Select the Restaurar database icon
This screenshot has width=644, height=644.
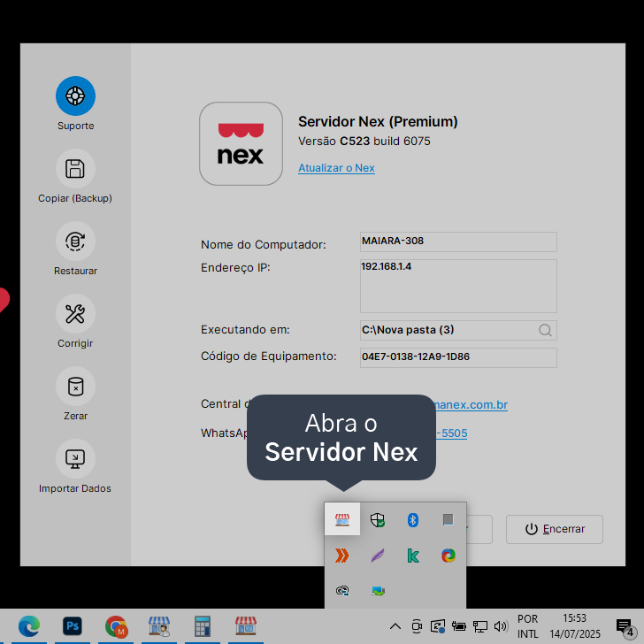click(75, 241)
